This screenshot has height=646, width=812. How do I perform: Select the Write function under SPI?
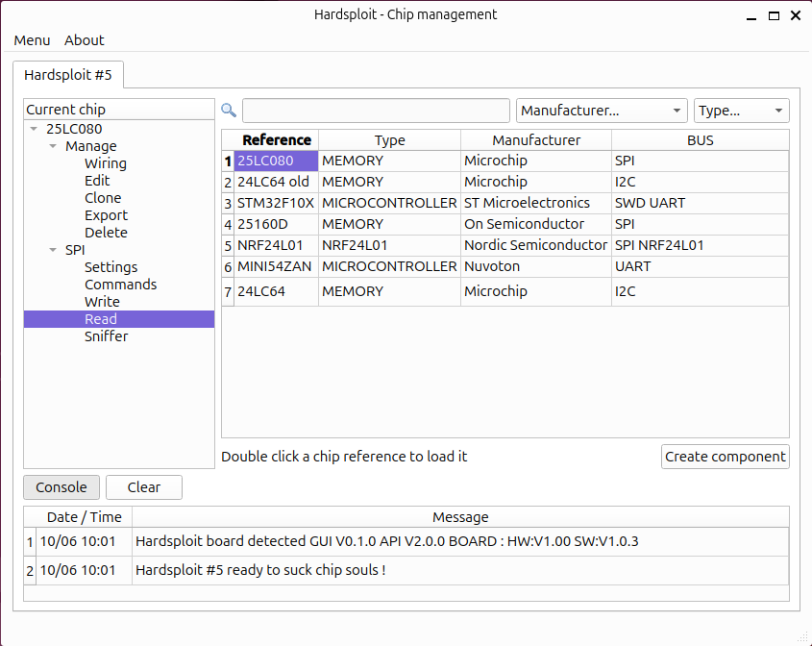pyautogui.click(x=102, y=301)
